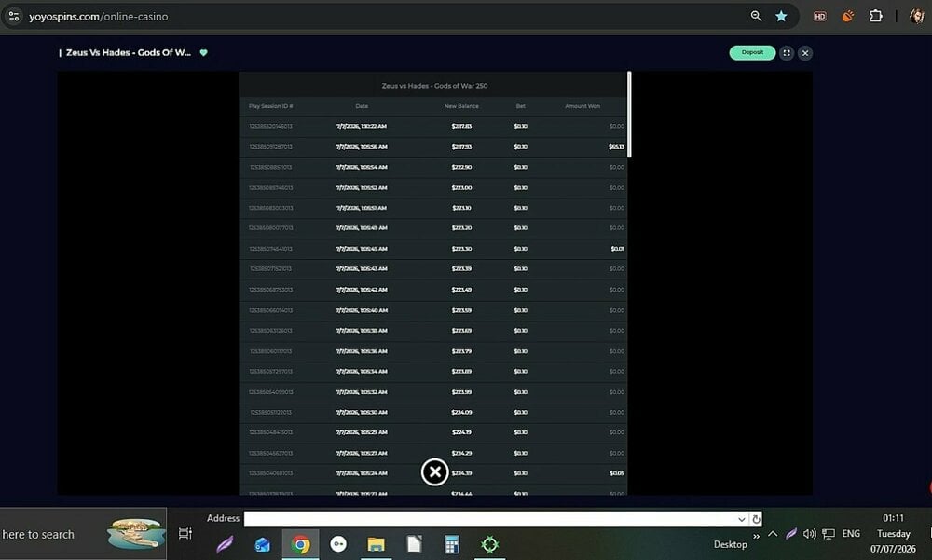Click the green Deposit button

coord(752,53)
